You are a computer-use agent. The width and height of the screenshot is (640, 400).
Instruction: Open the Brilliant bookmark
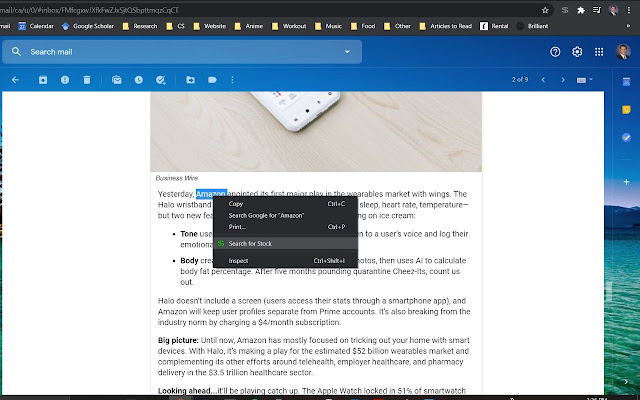coord(532,26)
